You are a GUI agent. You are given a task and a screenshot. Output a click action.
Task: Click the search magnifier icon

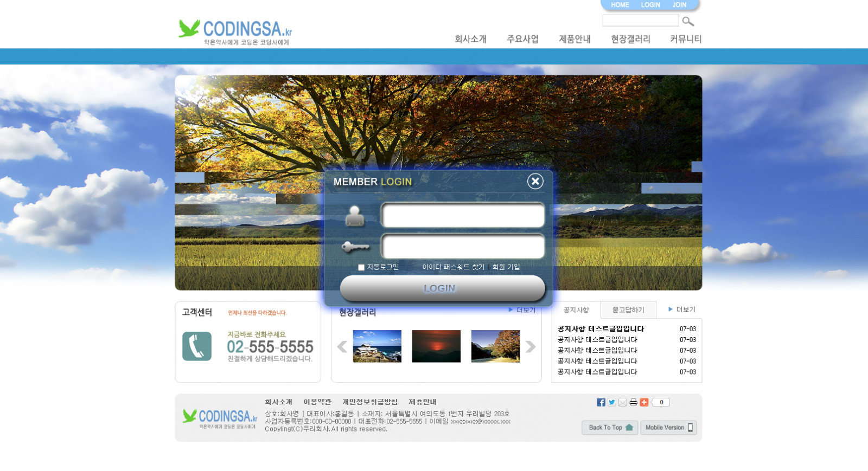[x=688, y=21]
